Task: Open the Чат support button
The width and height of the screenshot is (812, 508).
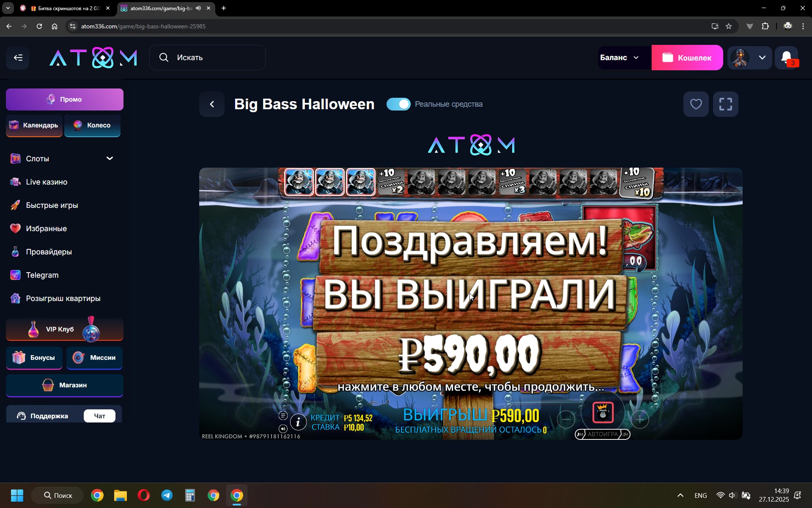Action: [99, 416]
